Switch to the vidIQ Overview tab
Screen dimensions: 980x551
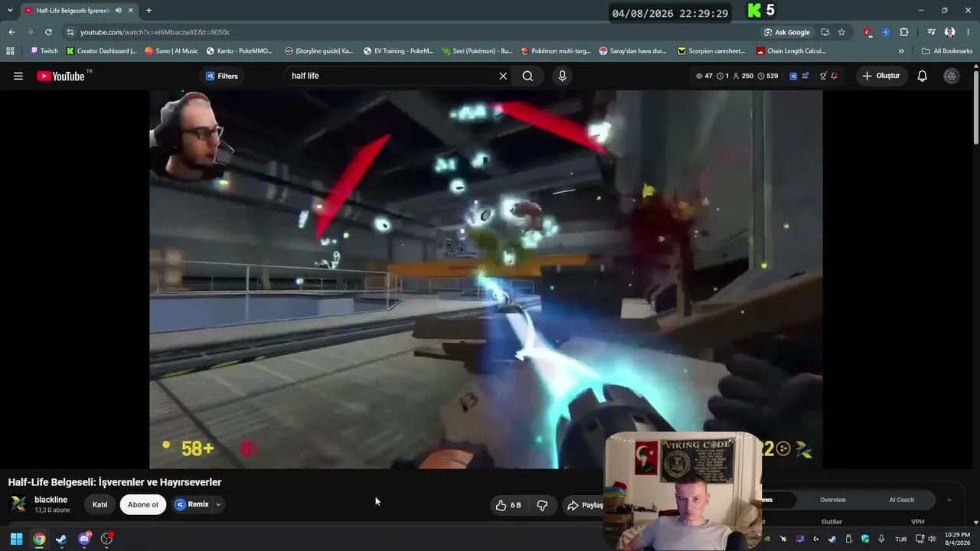833,500
